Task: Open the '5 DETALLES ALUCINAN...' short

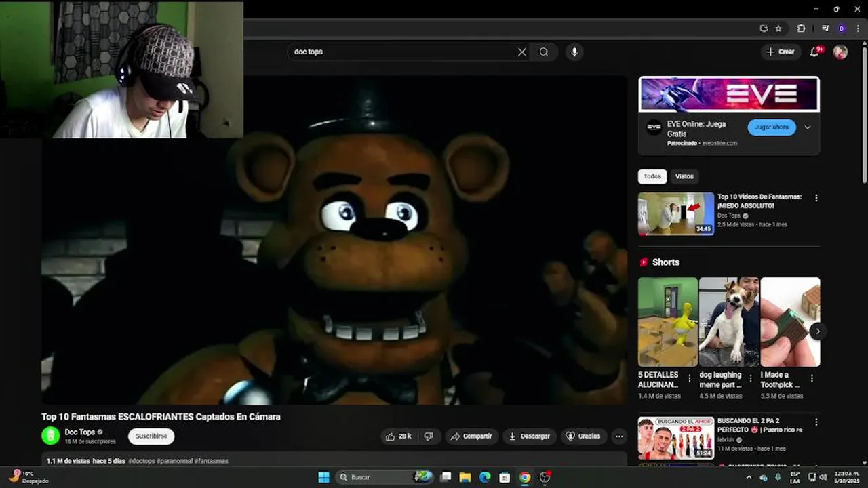Action: click(x=668, y=322)
